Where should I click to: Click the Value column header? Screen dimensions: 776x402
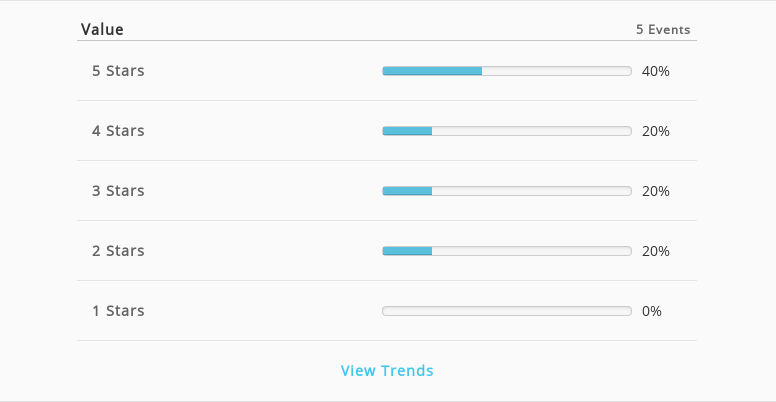[x=102, y=29]
